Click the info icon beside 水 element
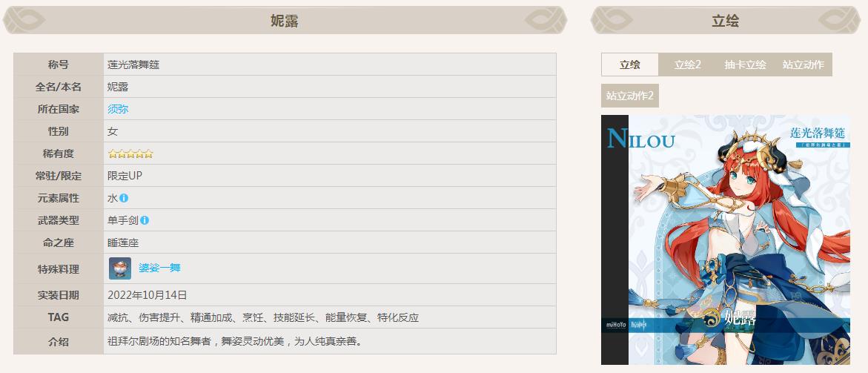The width and height of the screenshot is (868, 373). point(124,198)
